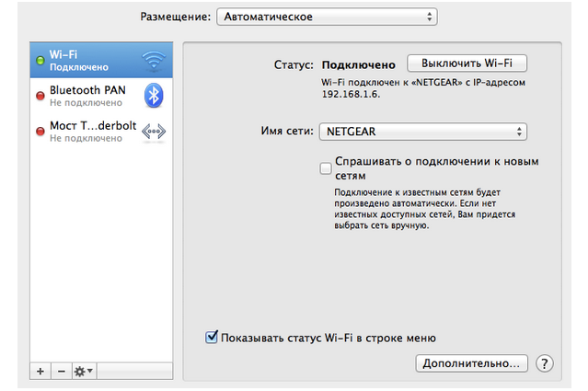The height and width of the screenshot is (391, 588).
Task: Uncheck "Показывать статус Wi-Fi в строке меню"
Action: coord(211,338)
